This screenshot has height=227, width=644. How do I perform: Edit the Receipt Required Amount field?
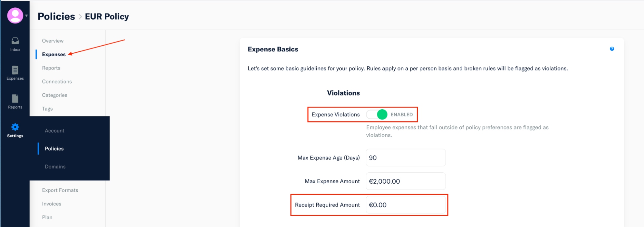point(406,205)
